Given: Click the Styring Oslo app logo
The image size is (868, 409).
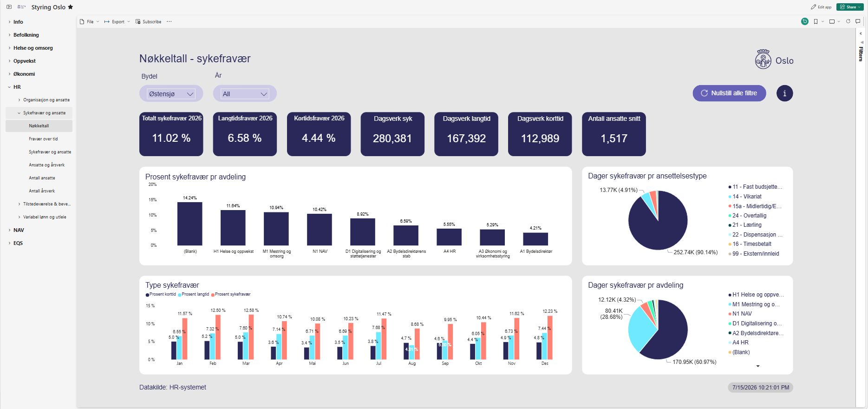Looking at the screenshot, I should point(21,7).
